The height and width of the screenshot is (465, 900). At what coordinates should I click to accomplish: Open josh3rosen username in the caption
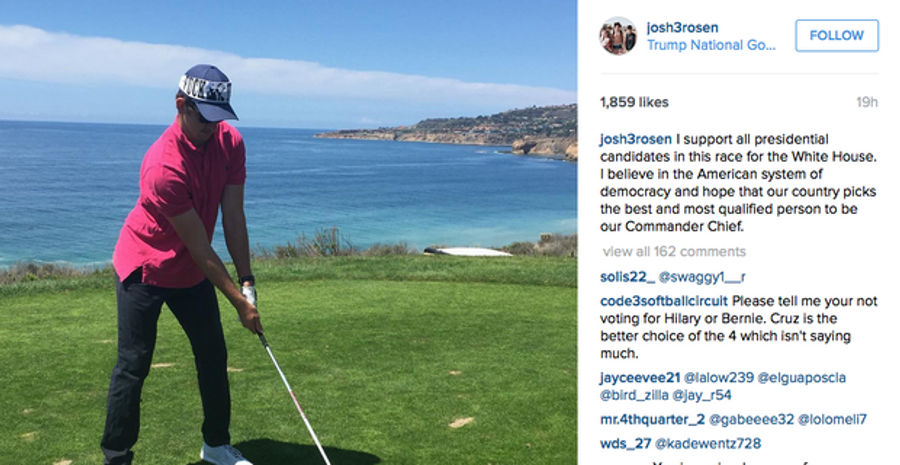click(635, 139)
